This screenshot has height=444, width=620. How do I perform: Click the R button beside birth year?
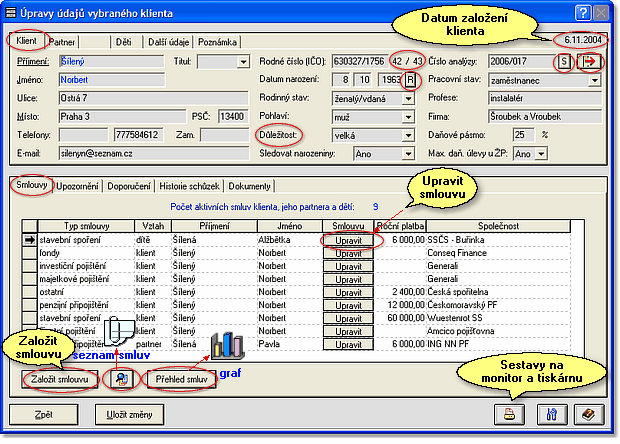[410, 80]
